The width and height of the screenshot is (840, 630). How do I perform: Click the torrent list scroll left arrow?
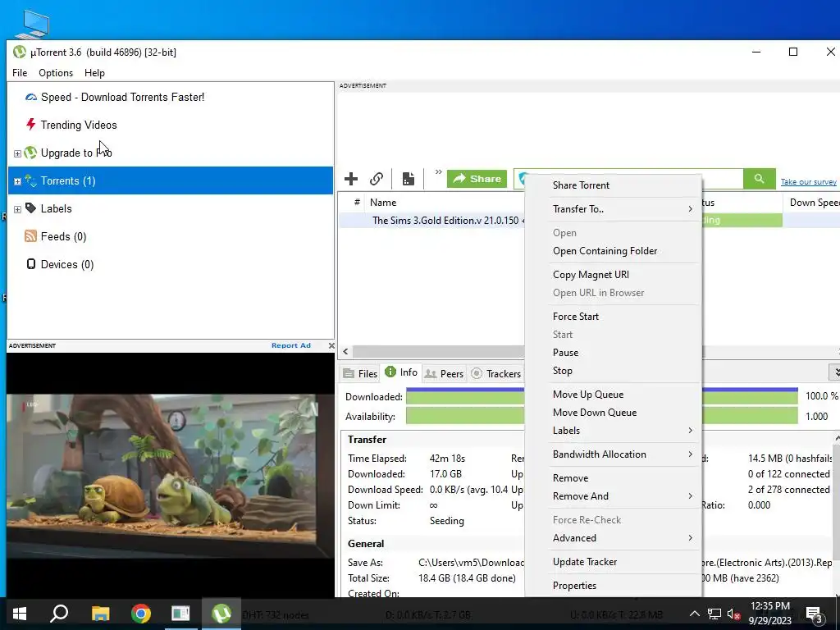pyautogui.click(x=345, y=351)
